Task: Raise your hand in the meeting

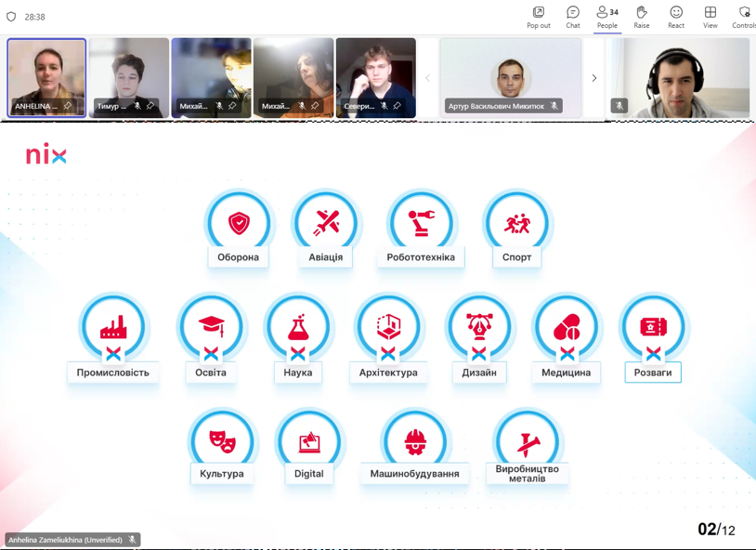Action: point(641,16)
